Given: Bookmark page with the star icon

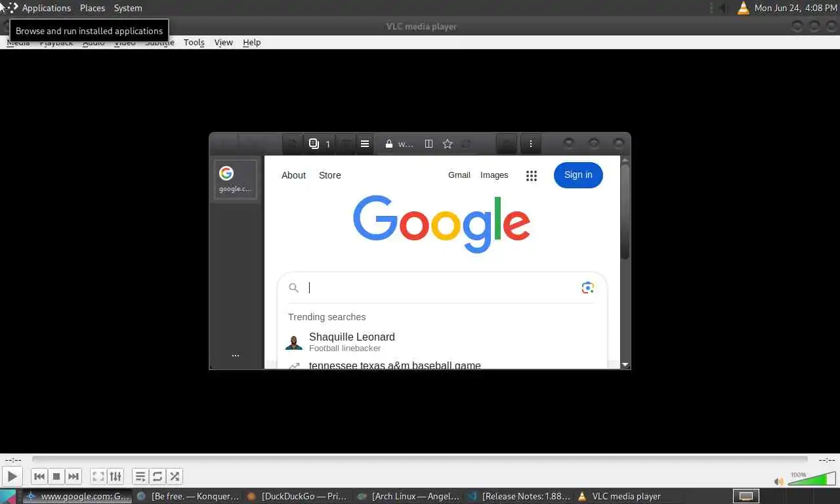Looking at the screenshot, I should click(x=448, y=144).
